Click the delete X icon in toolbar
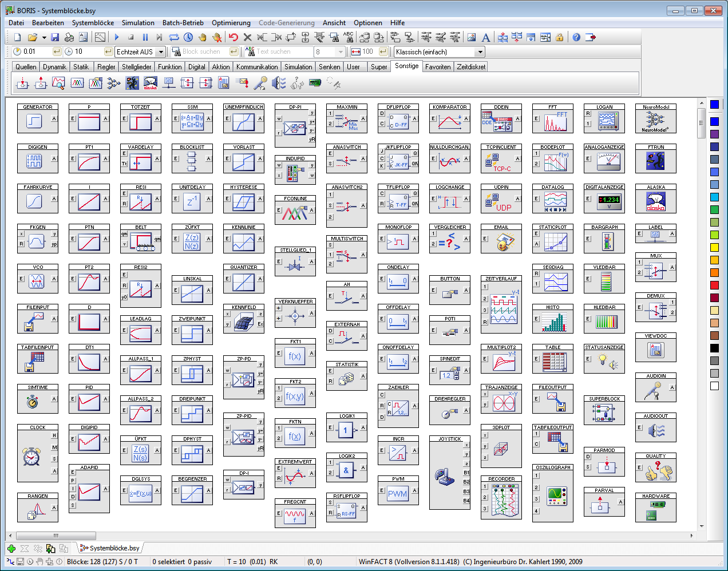728x571 pixels. click(248, 37)
